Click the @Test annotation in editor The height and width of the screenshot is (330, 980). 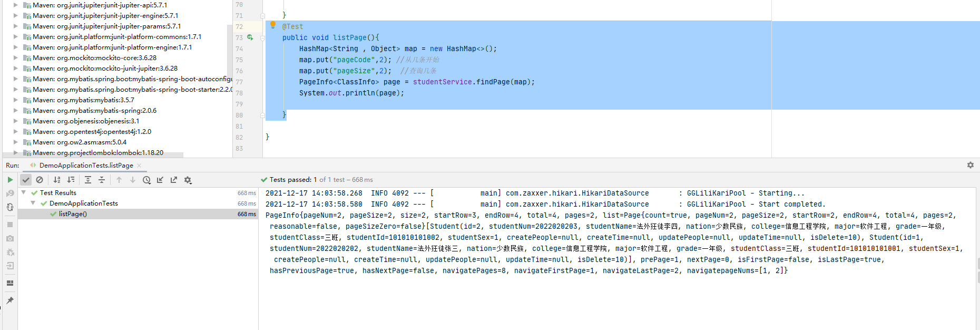pyautogui.click(x=292, y=26)
